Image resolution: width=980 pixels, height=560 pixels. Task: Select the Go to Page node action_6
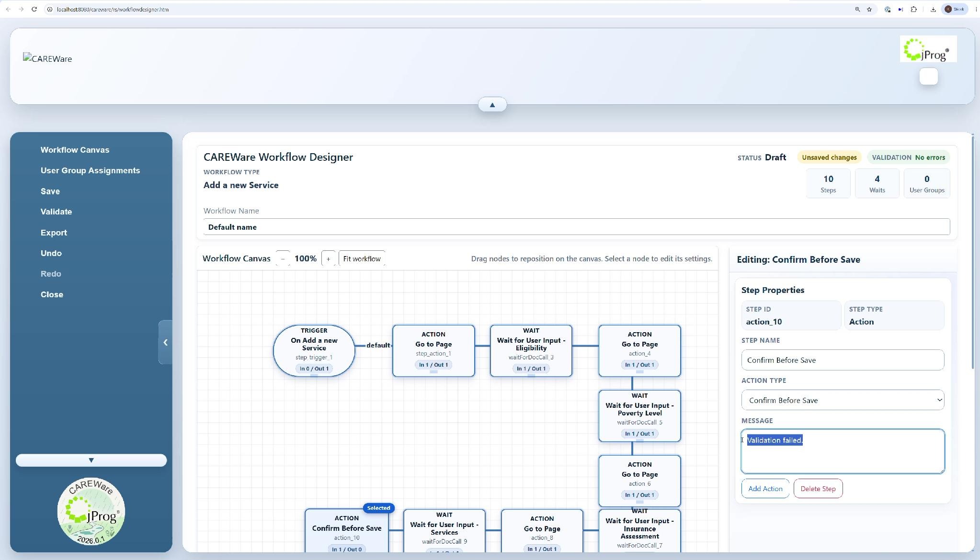[x=639, y=481]
